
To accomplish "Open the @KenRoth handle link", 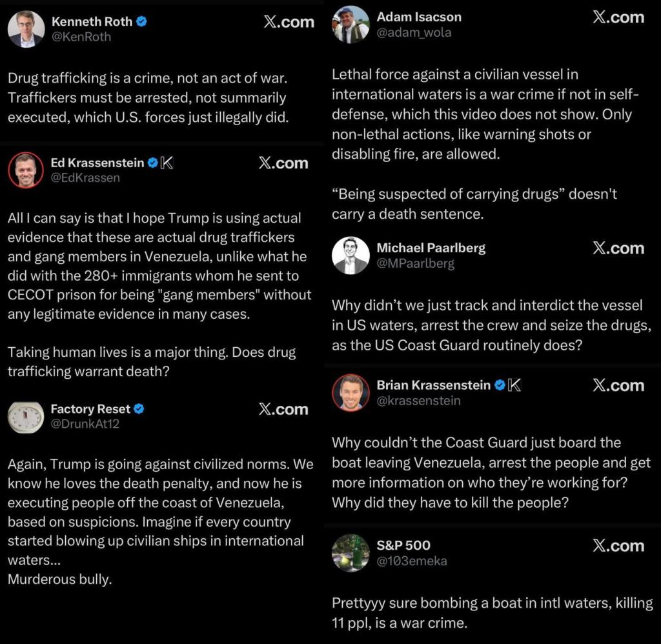I will click(x=81, y=37).
